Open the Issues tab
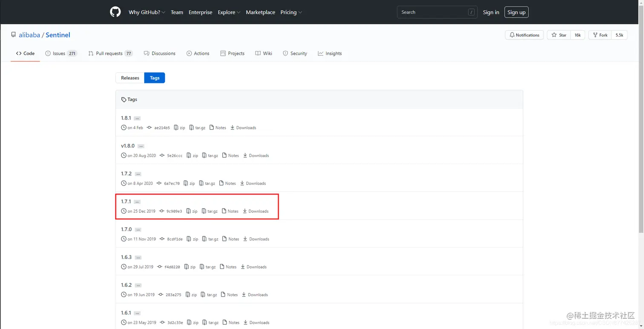The width and height of the screenshot is (644, 329). pos(61,53)
